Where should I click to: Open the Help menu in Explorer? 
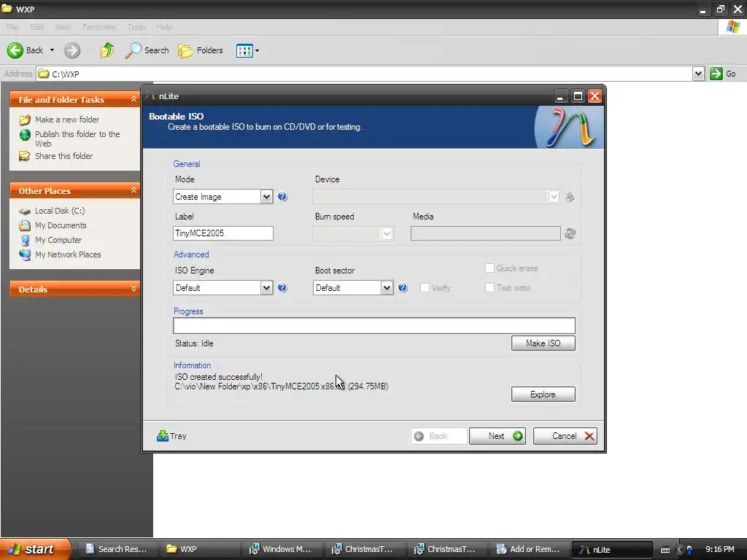pos(164,27)
